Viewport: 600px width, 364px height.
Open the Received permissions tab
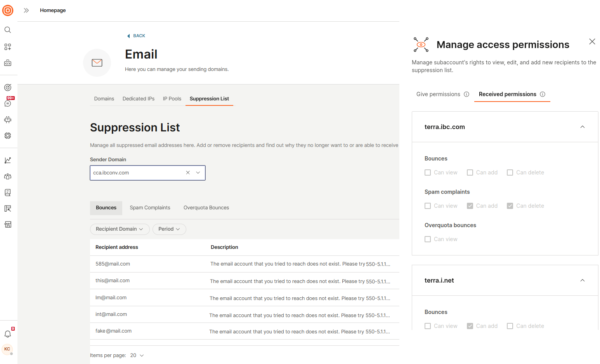tap(507, 94)
